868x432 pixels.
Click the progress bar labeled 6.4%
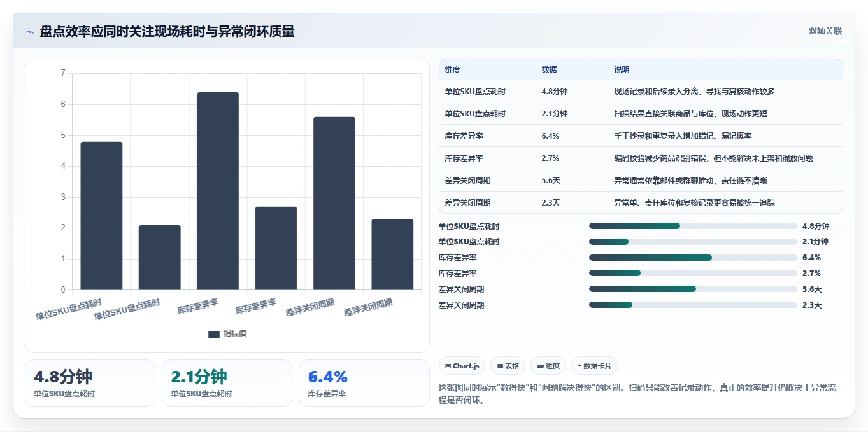(x=693, y=258)
